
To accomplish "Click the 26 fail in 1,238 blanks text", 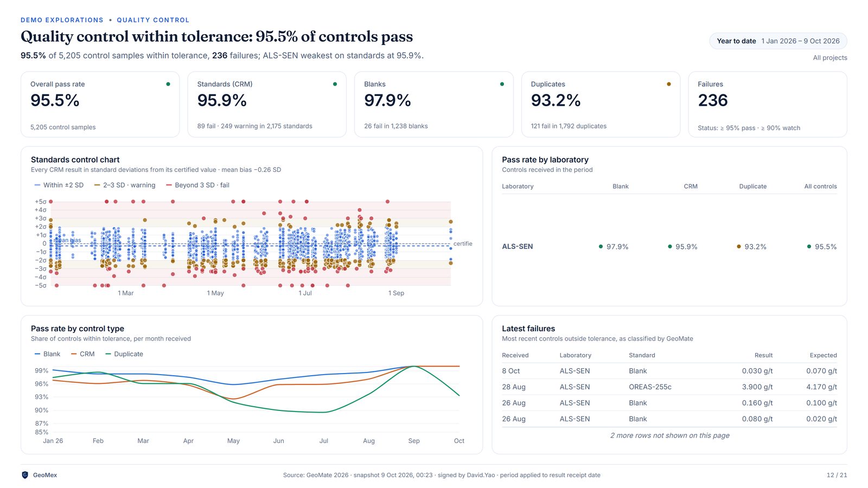I will [395, 126].
